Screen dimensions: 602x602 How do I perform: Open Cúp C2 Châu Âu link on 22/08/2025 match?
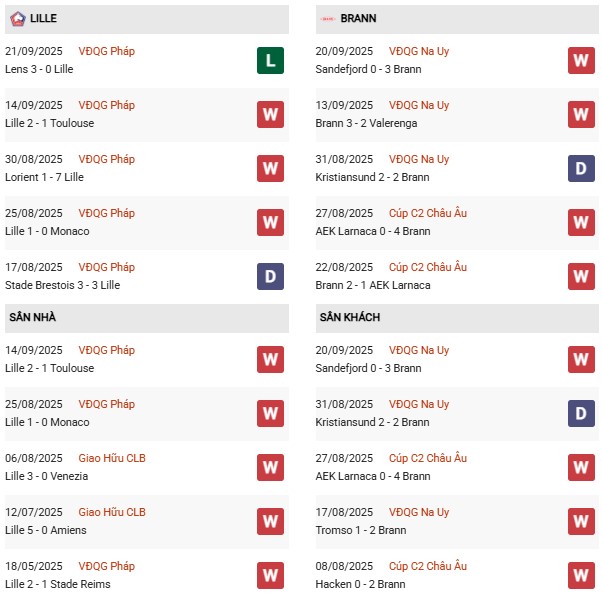tap(428, 267)
